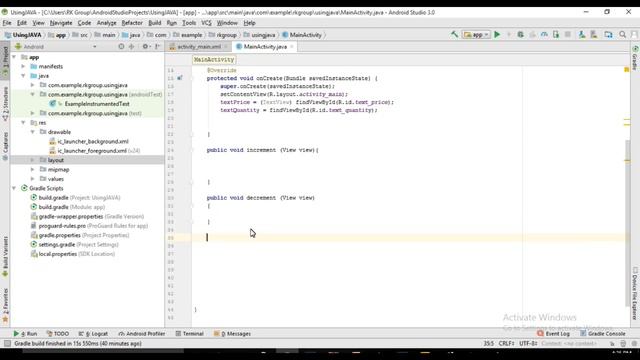
Task: Open the SDK Manager icon
Action: 593,35
